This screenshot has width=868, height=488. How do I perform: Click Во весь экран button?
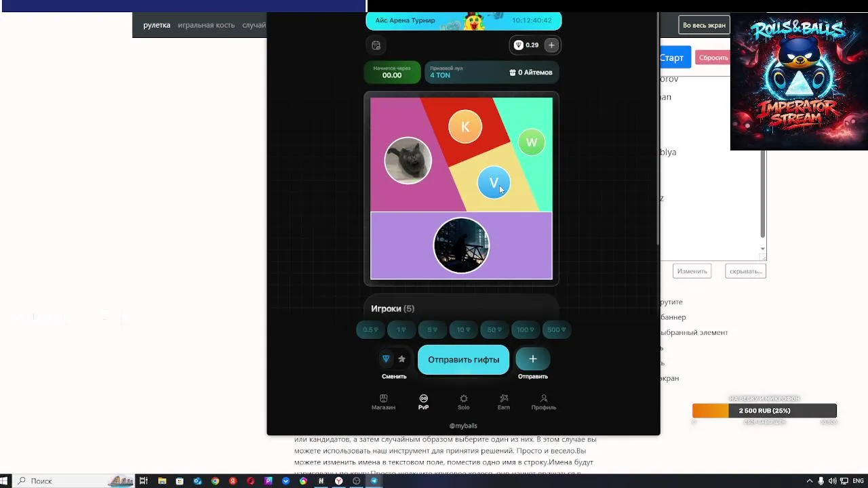tap(704, 25)
